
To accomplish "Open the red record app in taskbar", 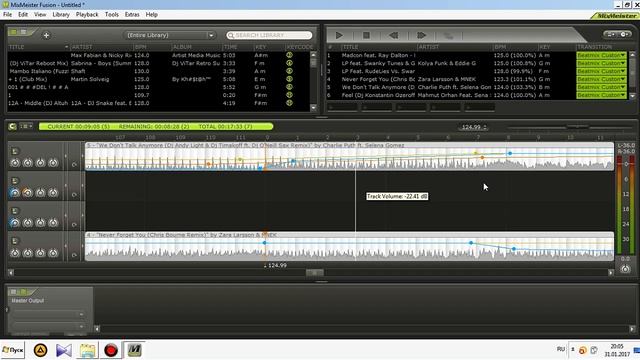I will [x=111, y=350].
